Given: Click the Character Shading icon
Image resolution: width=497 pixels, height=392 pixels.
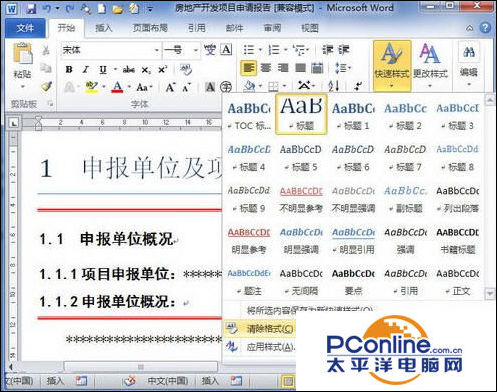Looking at the screenshot, I should tap(210, 87).
